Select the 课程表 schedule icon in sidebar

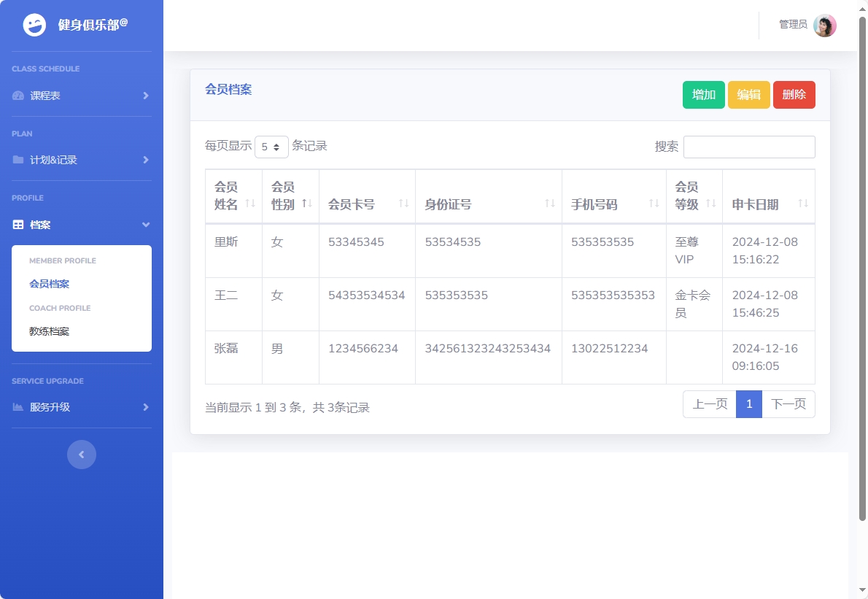pos(18,95)
